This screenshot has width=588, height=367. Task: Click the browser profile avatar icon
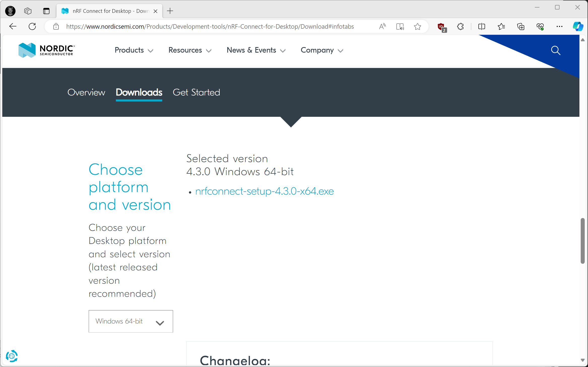[10, 11]
